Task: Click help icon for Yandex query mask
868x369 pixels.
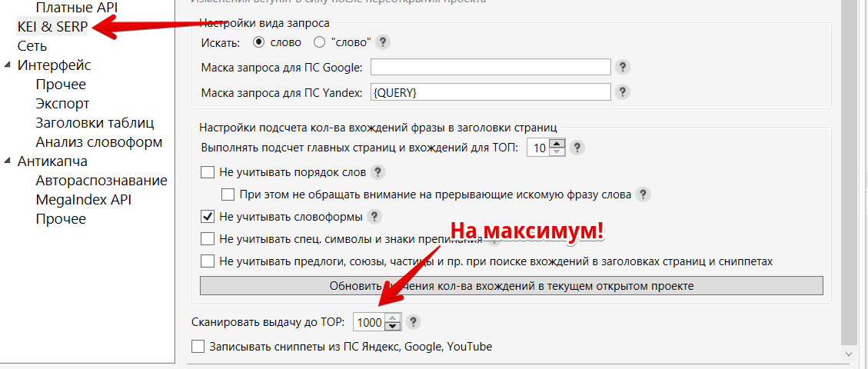Action: pyautogui.click(x=624, y=92)
